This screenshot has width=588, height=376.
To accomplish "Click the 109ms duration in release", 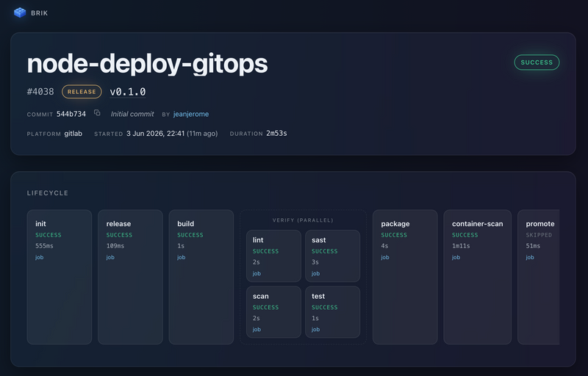I will click(115, 246).
